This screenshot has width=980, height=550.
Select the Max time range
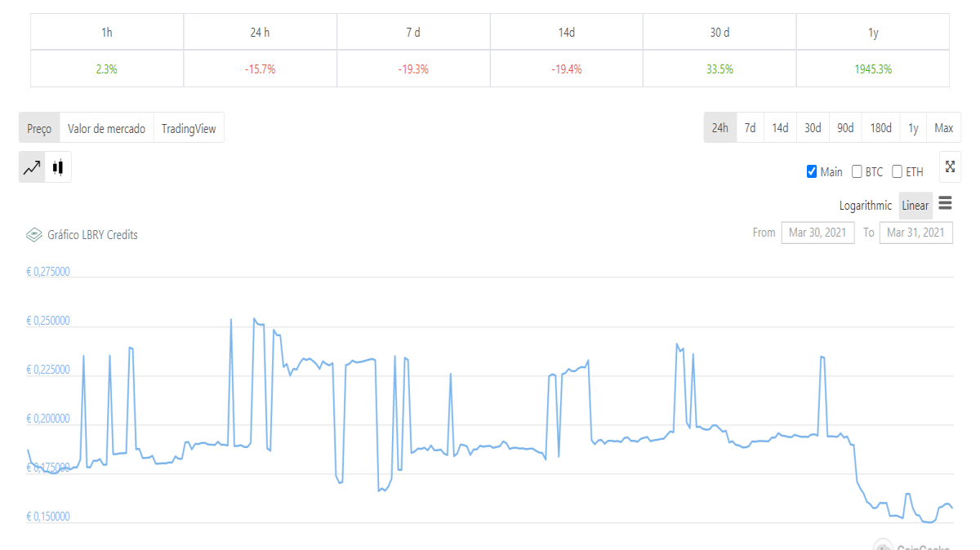[x=944, y=128]
